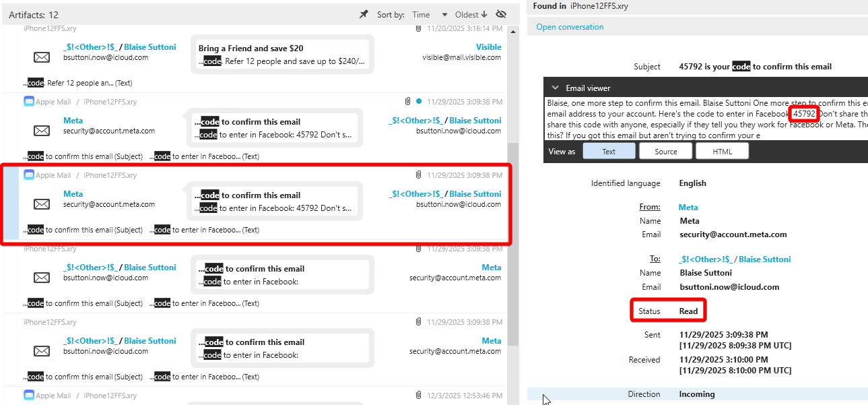Screen dimensions: 868x405
Task: Click paperclip icon in the selected email row
Action: click(418, 175)
